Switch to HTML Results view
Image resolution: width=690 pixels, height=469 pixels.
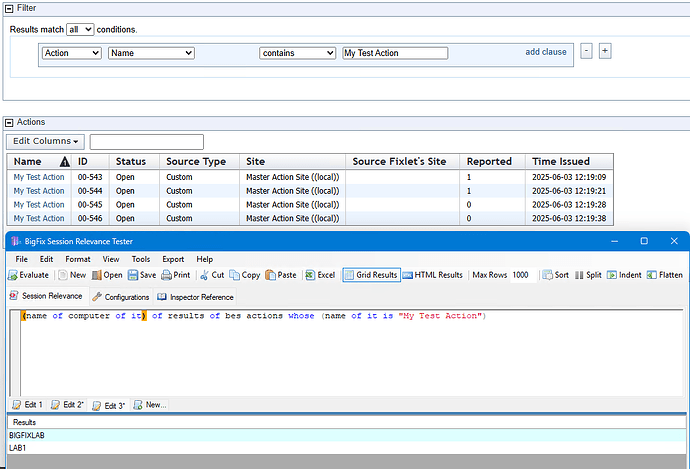click(x=433, y=275)
